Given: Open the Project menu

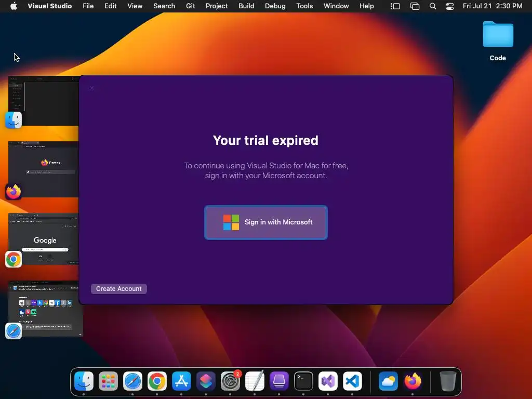Looking at the screenshot, I should click(217, 6).
